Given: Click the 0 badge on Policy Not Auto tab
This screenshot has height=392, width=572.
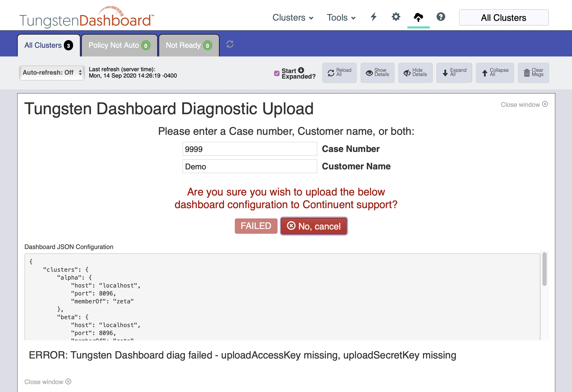Looking at the screenshot, I should coord(146,46).
